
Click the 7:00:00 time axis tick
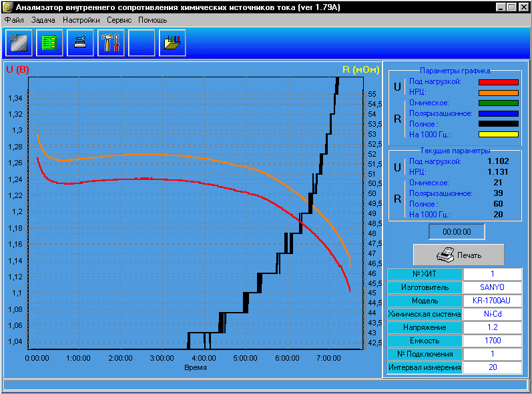click(328, 358)
